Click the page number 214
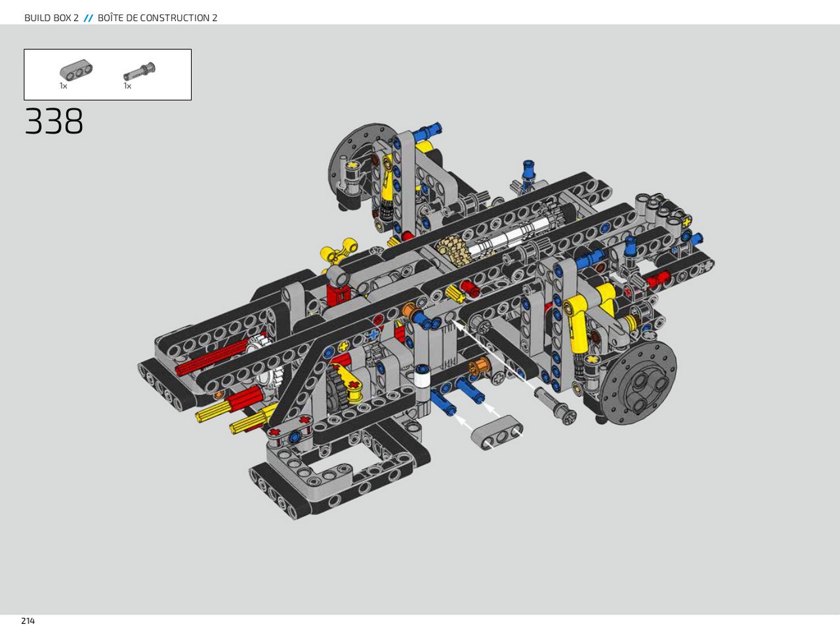The height and width of the screenshot is (639, 840). click(28, 621)
